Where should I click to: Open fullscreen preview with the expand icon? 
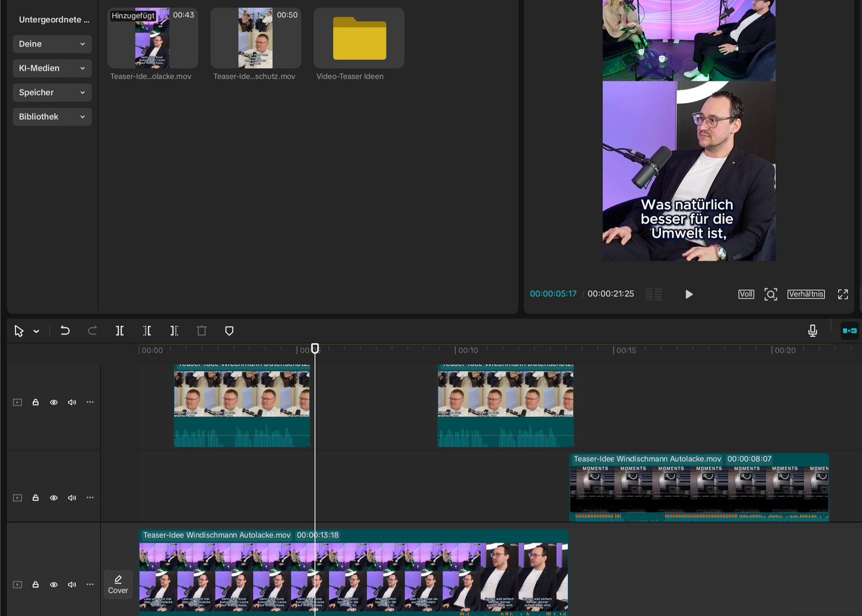point(843,294)
